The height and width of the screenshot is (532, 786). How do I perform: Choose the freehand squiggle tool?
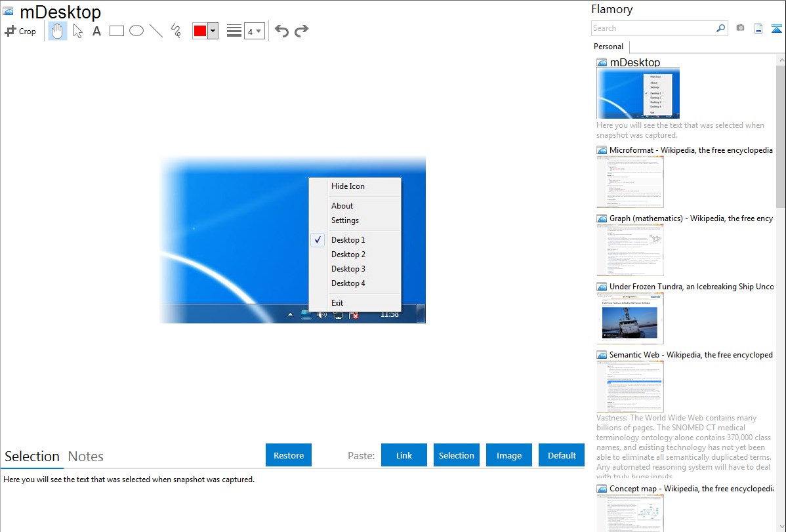(176, 31)
